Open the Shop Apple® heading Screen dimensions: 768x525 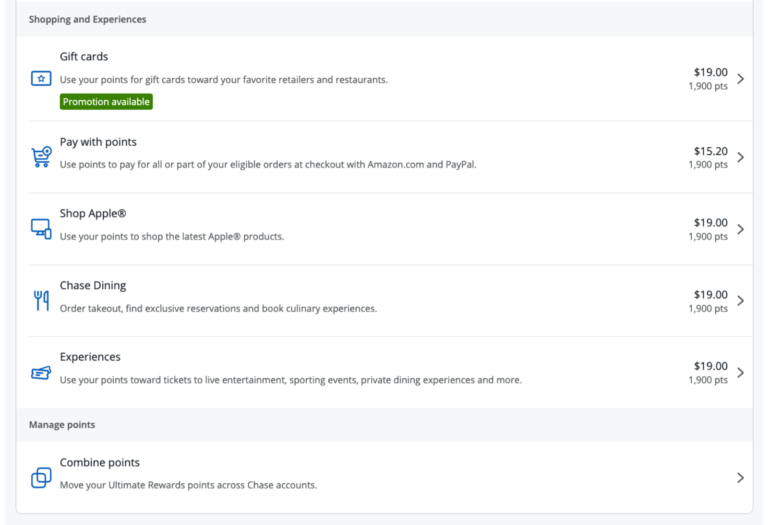(x=93, y=214)
